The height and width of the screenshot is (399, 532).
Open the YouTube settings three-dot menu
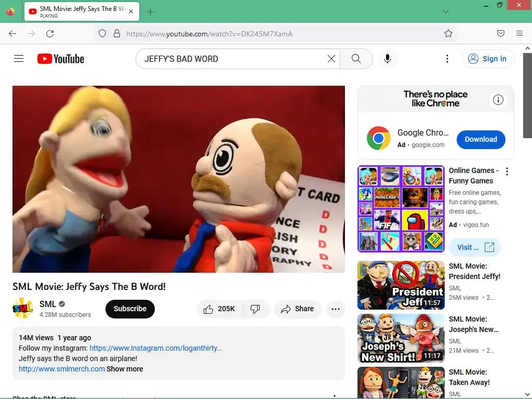[x=447, y=59]
